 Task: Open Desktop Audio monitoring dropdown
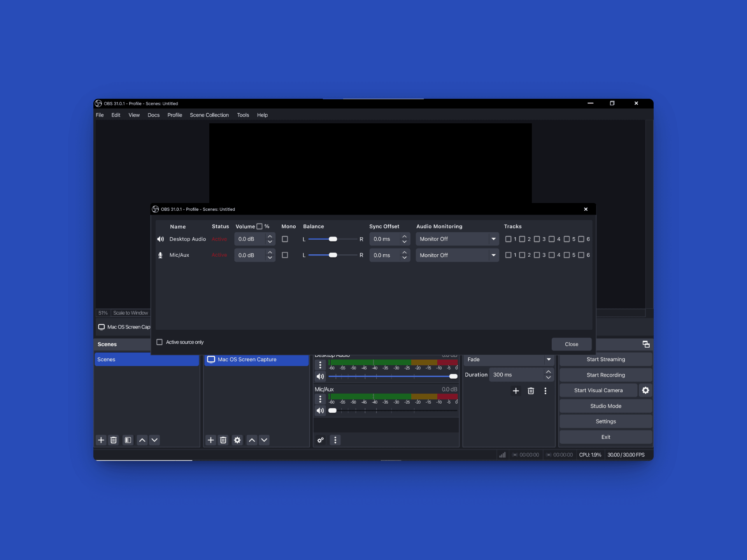pyautogui.click(x=457, y=239)
